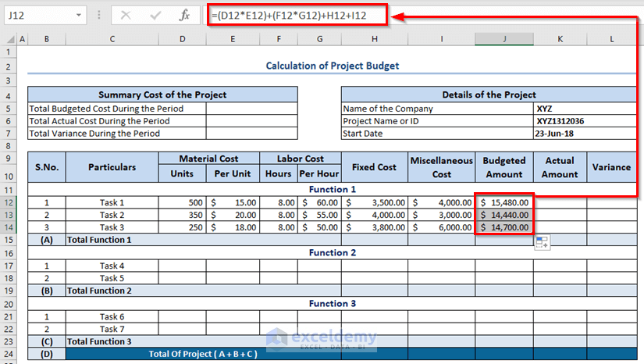644x364 pixels.
Task: Select the 'Task 2' cell
Action: 112,215
